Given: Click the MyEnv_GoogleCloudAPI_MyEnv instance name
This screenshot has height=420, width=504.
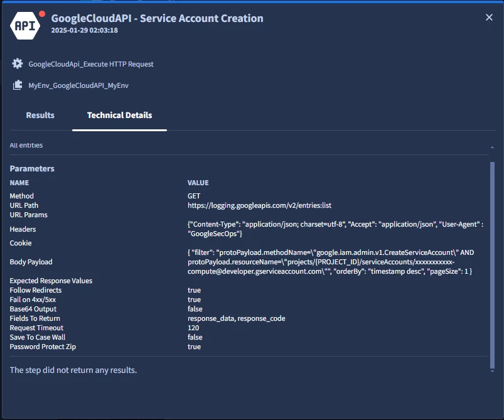Looking at the screenshot, I should tap(78, 85).
